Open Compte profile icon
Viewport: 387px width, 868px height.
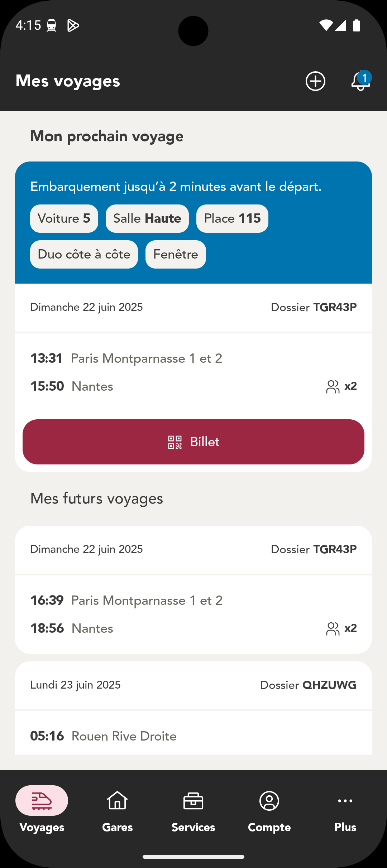(x=269, y=801)
